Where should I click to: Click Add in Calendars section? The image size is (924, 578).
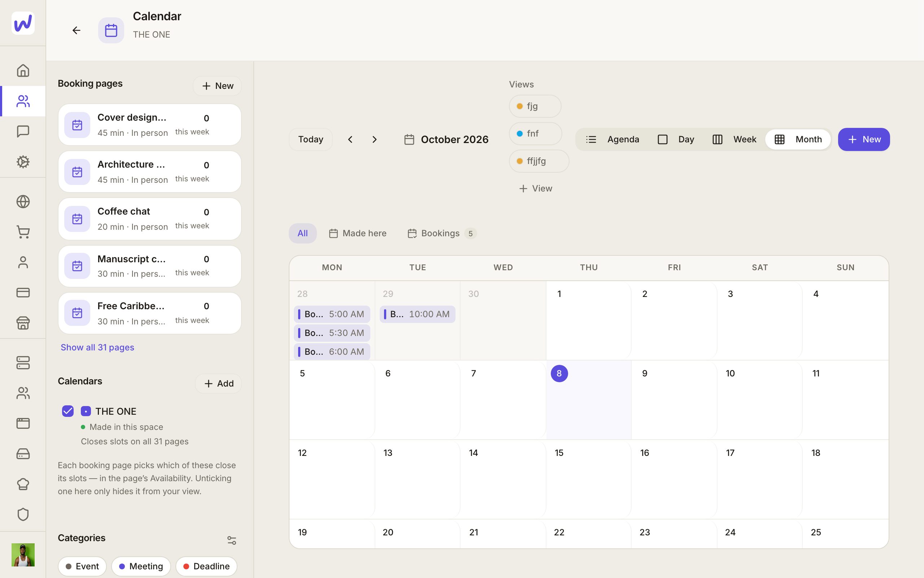(218, 383)
